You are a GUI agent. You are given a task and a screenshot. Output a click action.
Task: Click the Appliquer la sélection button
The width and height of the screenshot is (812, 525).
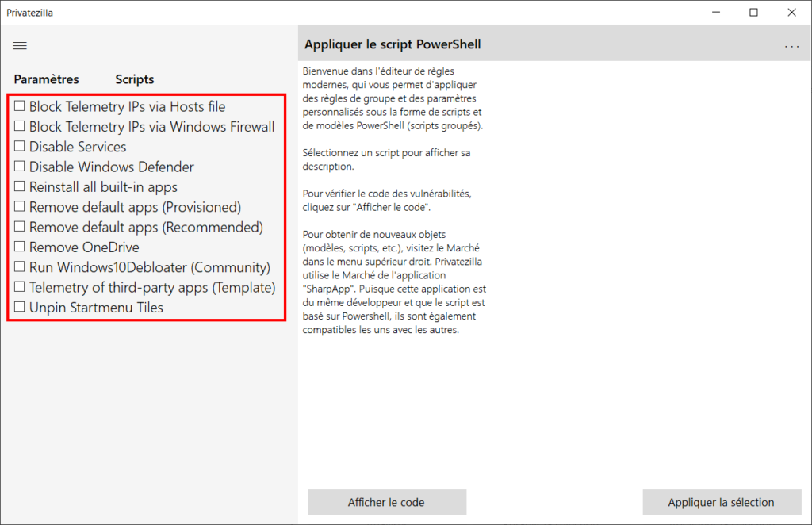tap(722, 502)
